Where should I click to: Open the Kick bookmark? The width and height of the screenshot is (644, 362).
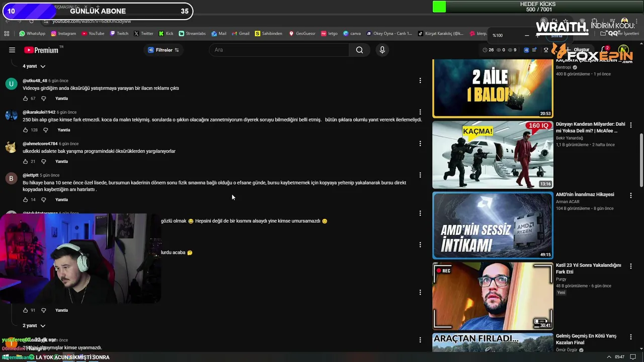point(166,34)
